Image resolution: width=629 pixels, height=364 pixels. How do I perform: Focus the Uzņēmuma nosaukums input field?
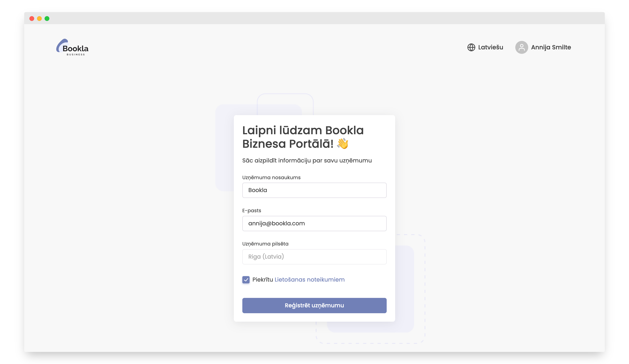[314, 190]
